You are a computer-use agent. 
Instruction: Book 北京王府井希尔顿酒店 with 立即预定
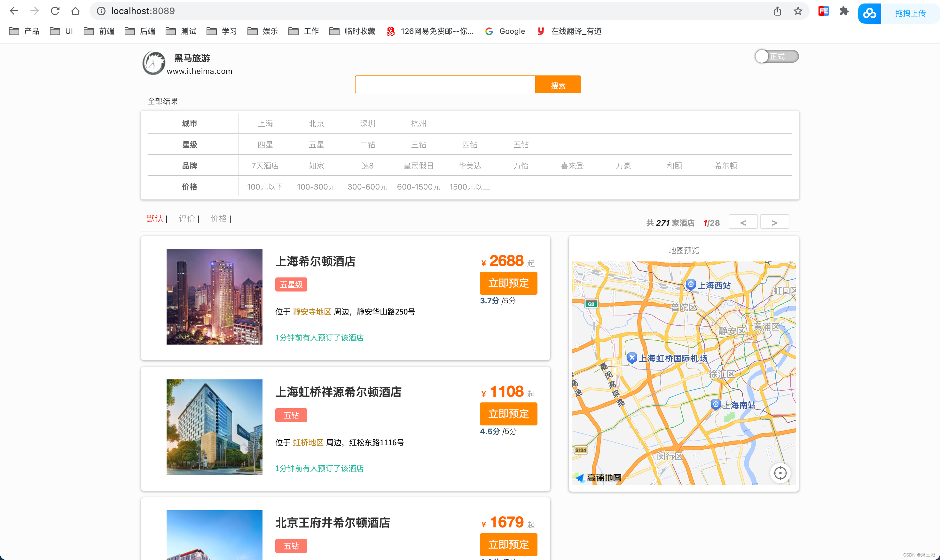509,545
